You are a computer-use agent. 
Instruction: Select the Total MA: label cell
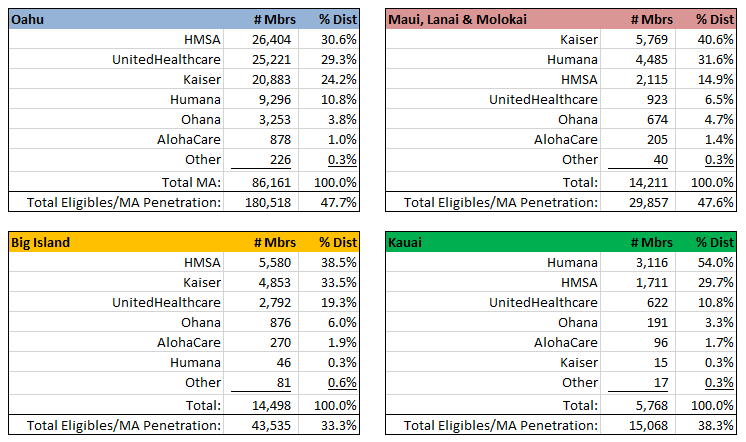click(190, 181)
